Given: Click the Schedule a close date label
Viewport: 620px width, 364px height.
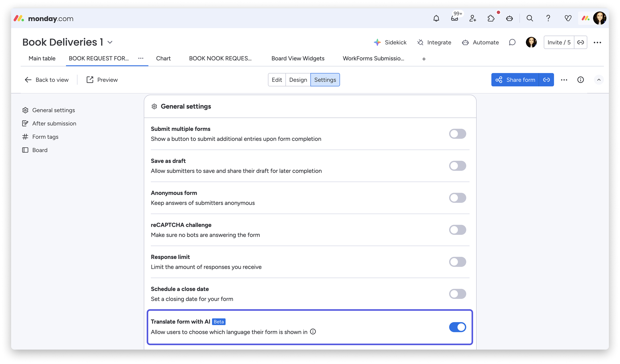Looking at the screenshot, I should 180,289.
